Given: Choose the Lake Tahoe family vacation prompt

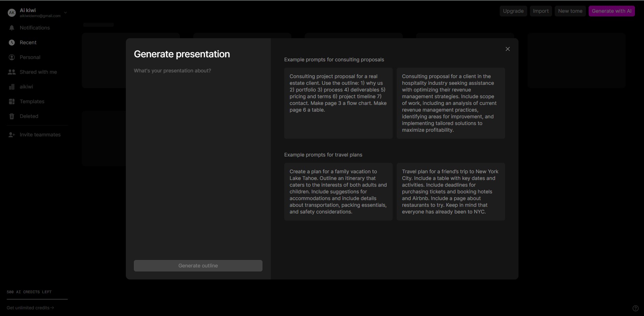Looking at the screenshot, I should pyautogui.click(x=338, y=192).
